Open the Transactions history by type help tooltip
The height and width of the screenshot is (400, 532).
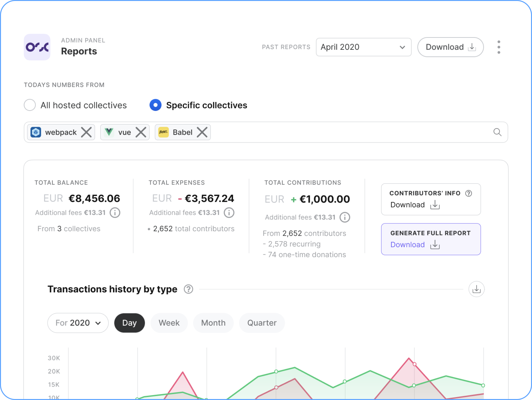(x=189, y=289)
